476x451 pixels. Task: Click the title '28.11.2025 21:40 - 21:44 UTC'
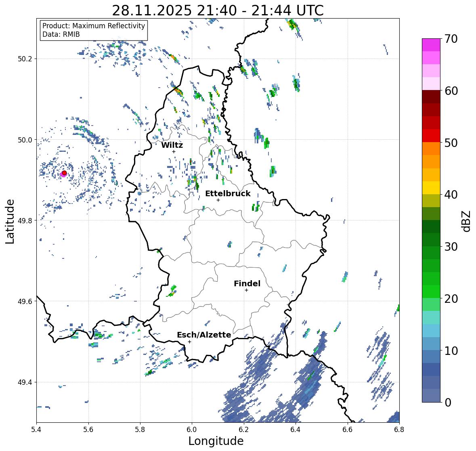[218, 10]
